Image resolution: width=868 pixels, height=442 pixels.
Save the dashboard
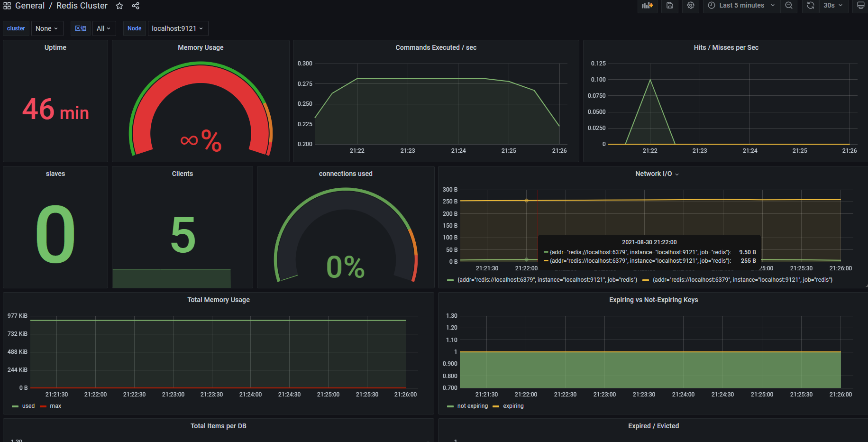tap(669, 6)
